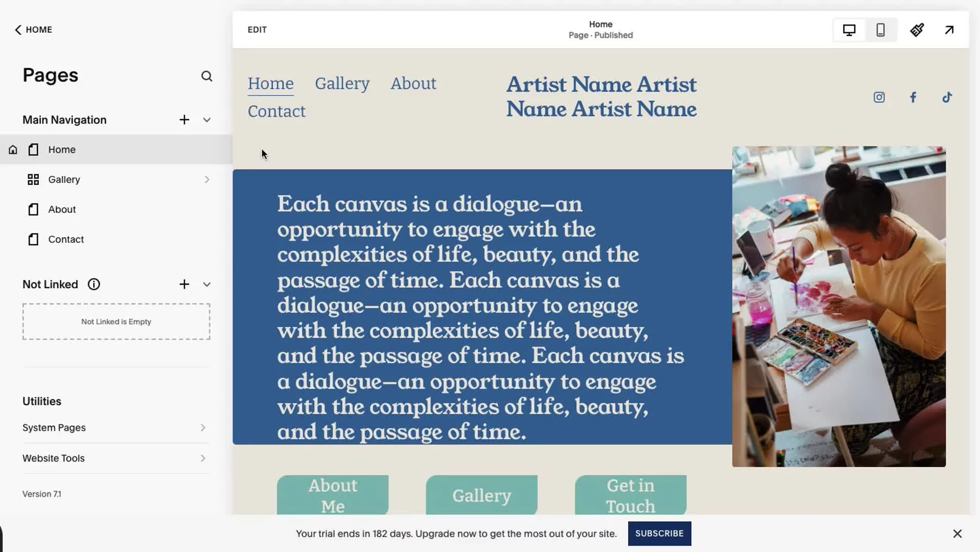This screenshot has width=980, height=552.
Task: Click the EDIT button in preview header
Action: tap(257, 30)
